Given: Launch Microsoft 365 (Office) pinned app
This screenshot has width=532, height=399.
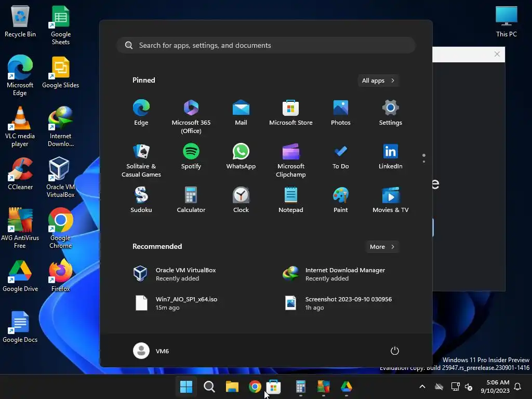Looking at the screenshot, I should (x=191, y=116).
